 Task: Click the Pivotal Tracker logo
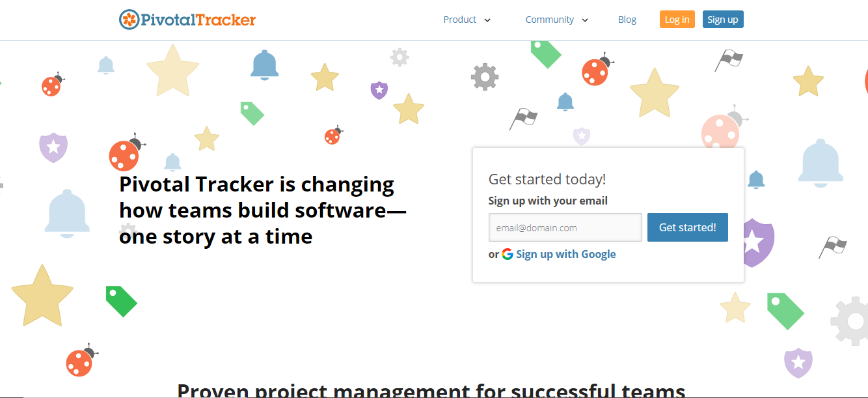[x=187, y=20]
